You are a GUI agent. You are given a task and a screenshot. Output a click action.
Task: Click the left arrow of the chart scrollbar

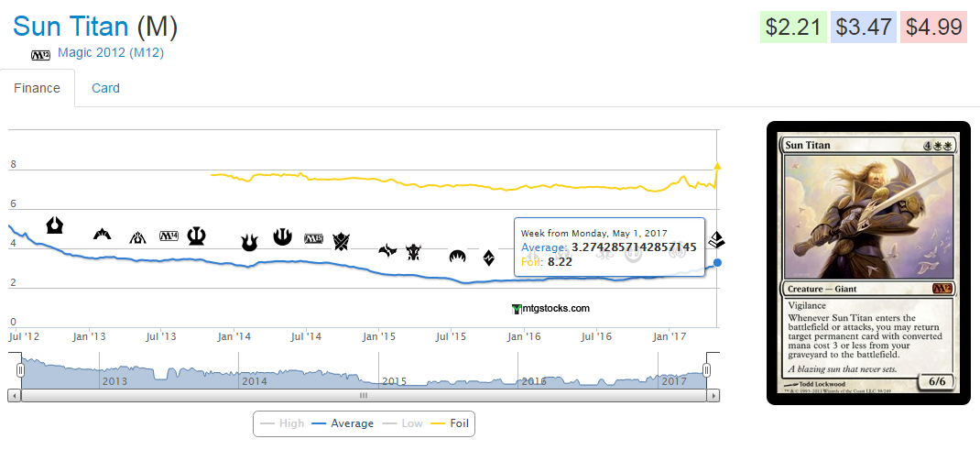tap(15, 396)
